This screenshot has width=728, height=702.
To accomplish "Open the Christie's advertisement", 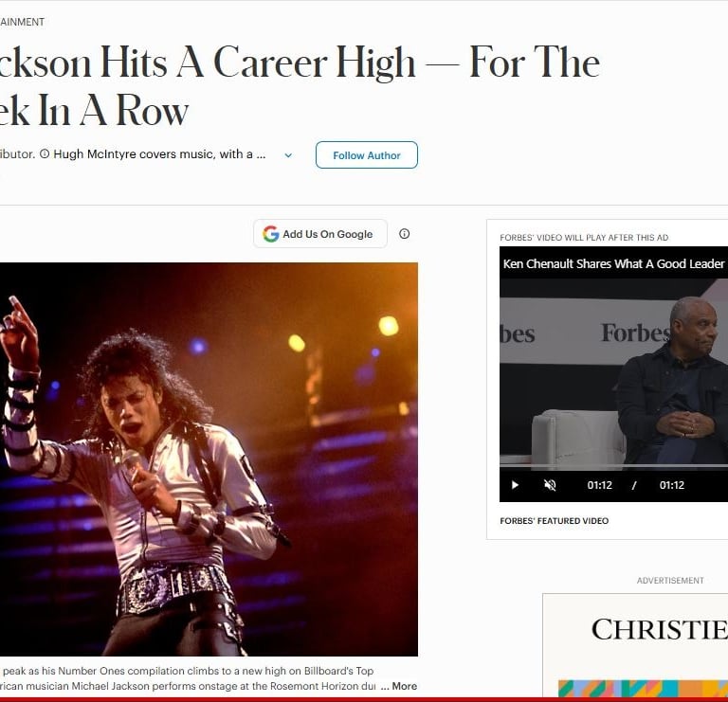I will (x=636, y=645).
